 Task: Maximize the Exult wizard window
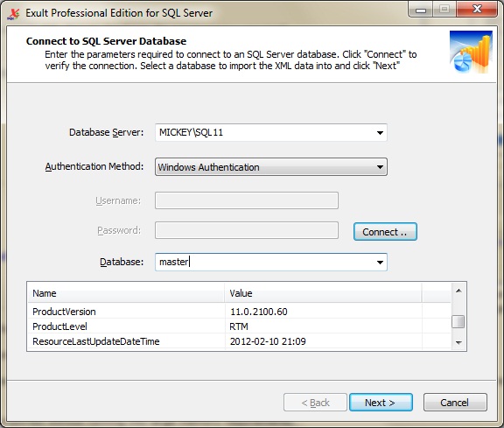click(x=444, y=10)
